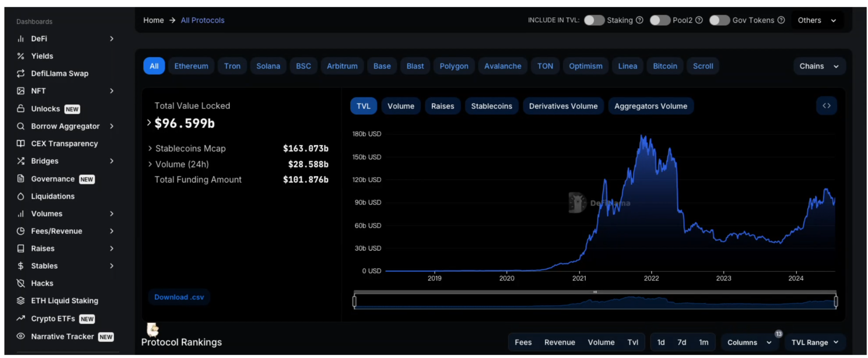868x358 pixels.
Task: Download the .csv data file
Action: [179, 297]
